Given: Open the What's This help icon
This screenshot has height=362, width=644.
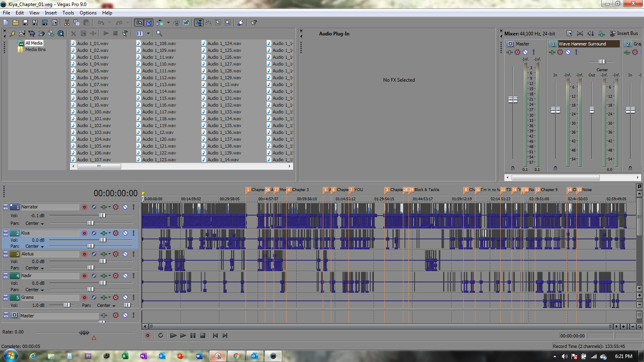Looking at the screenshot, I should click(254, 23).
